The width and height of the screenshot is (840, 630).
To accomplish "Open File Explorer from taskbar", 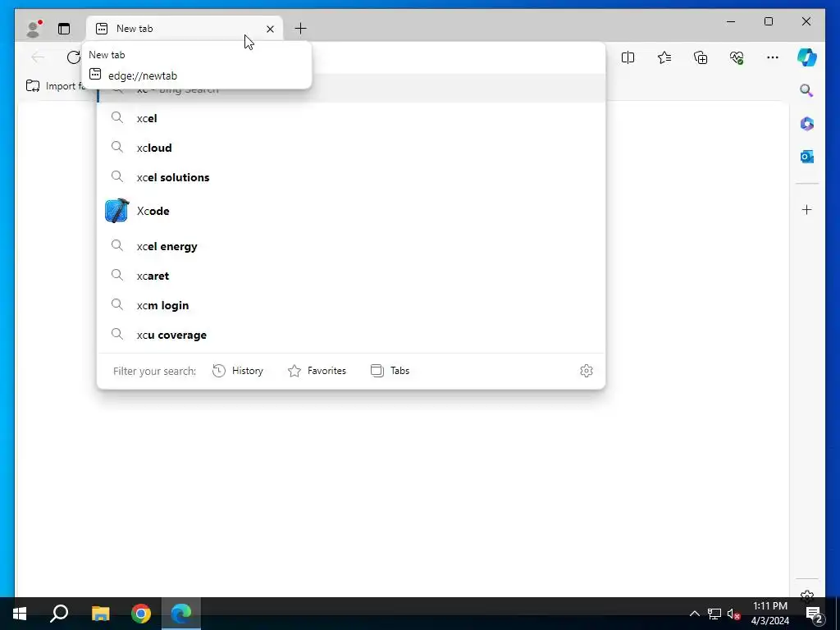I will pyautogui.click(x=100, y=614).
